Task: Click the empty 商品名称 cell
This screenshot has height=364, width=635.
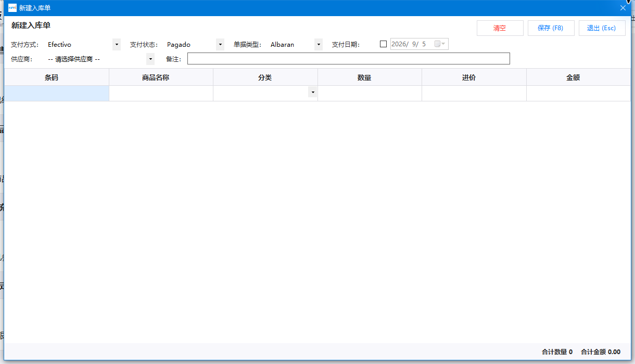Action: 161,93
